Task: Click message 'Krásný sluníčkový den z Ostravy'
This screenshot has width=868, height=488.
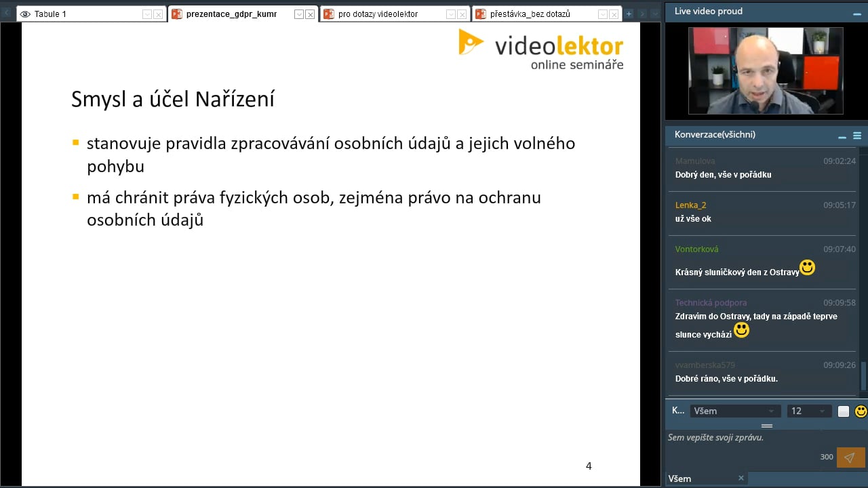Action: (737, 272)
